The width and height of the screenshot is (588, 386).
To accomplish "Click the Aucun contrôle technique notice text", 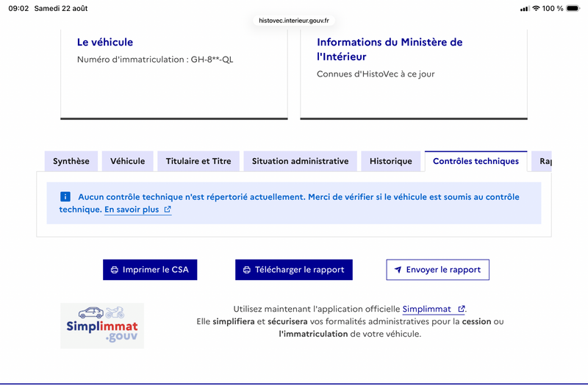I will (289, 203).
